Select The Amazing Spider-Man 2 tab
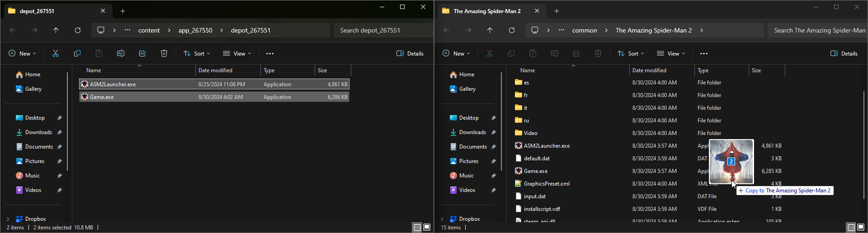 point(487,11)
